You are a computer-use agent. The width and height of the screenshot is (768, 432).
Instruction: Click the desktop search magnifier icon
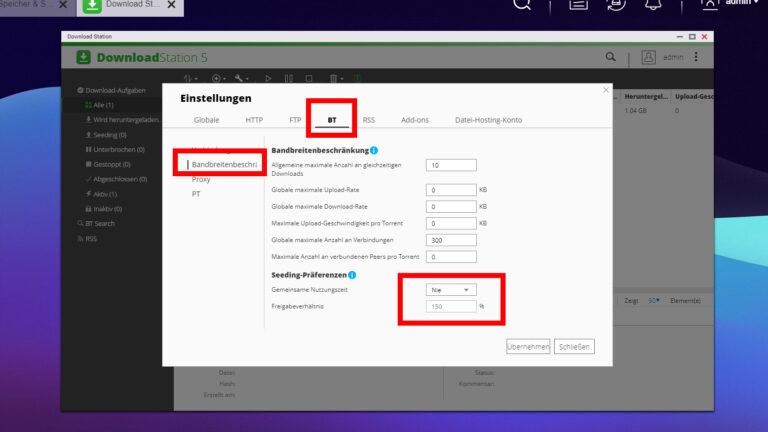tap(522, 4)
